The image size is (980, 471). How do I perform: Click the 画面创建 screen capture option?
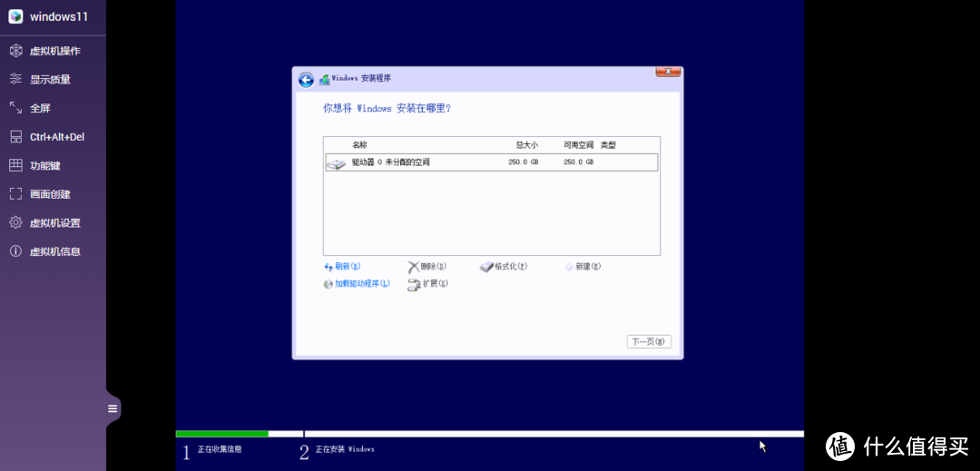(50, 194)
